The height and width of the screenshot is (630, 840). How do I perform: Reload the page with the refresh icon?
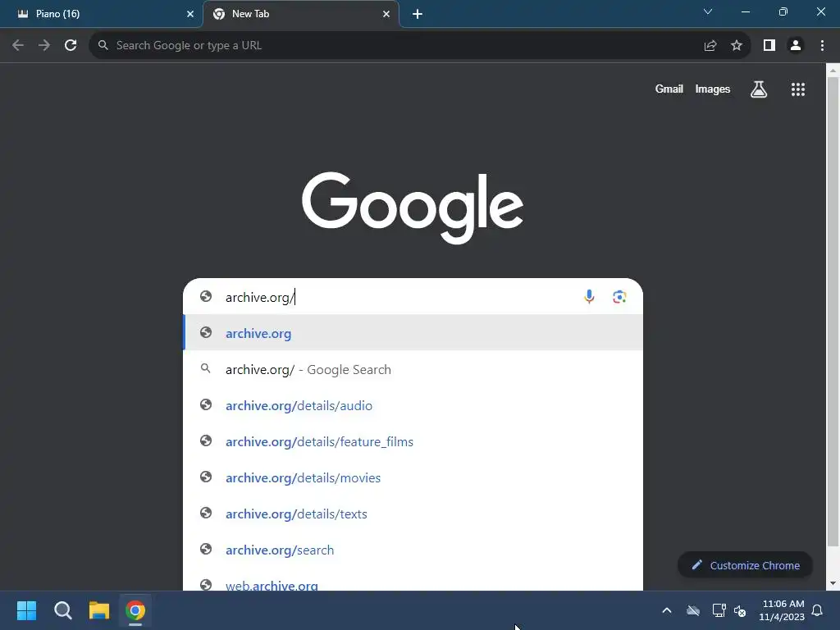[71, 46]
